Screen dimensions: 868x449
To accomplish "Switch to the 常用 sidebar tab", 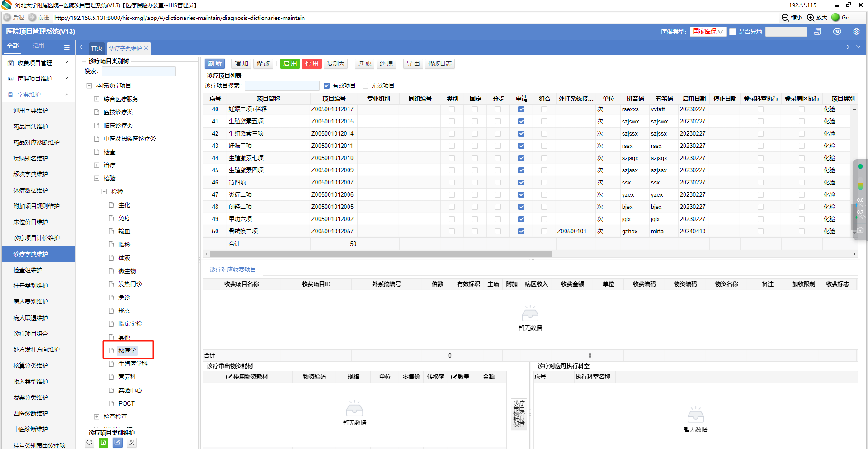I will [x=38, y=46].
